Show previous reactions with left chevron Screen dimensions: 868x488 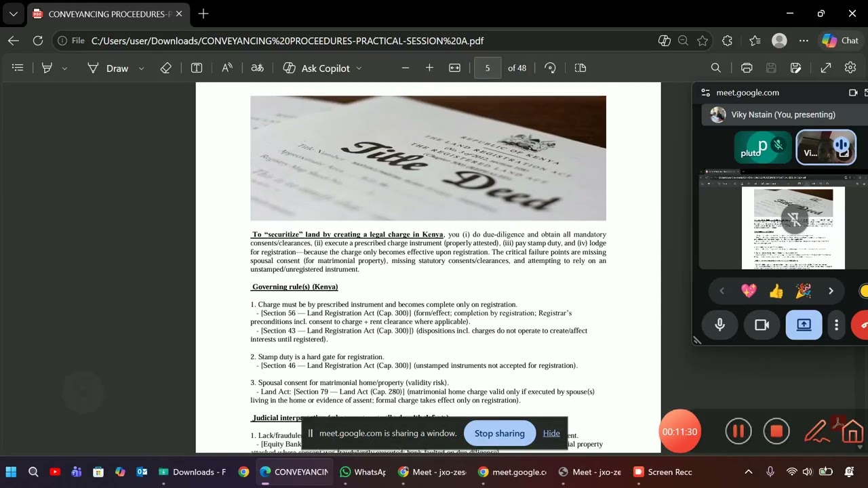722,291
